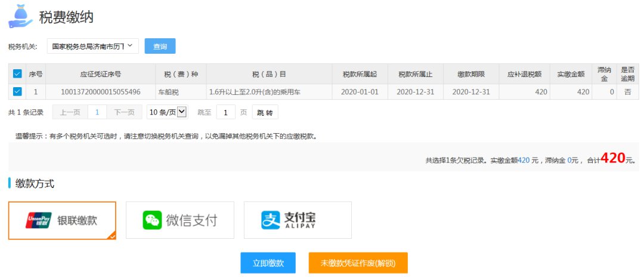
Task: Select page number 1 in pagination
Action: (x=97, y=112)
